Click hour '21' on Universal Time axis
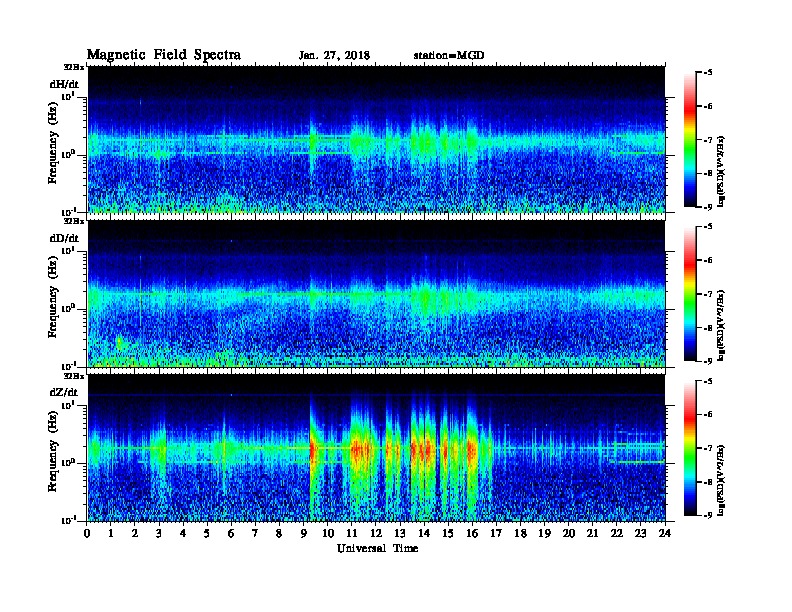 tap(592, 534)
